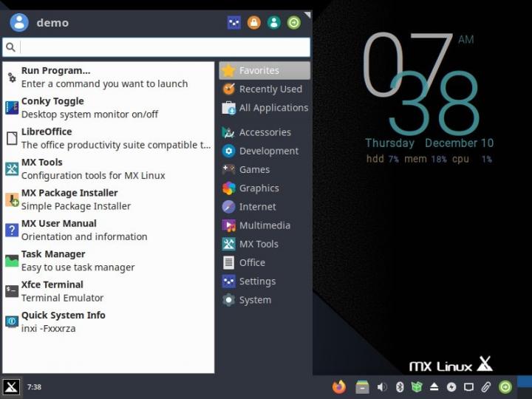Open the Bluetooth tray icon
The height and width of the screenshot is (399, 532).
pyautogui.click(x=400, y=386)
